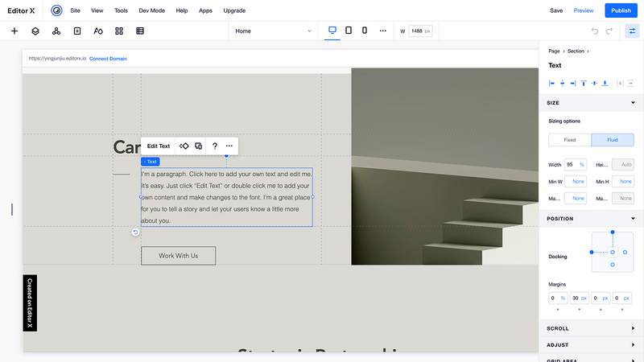Click the Editor X circular logo icon
Viewport: 644px width, 362px height.
(56, 10)
